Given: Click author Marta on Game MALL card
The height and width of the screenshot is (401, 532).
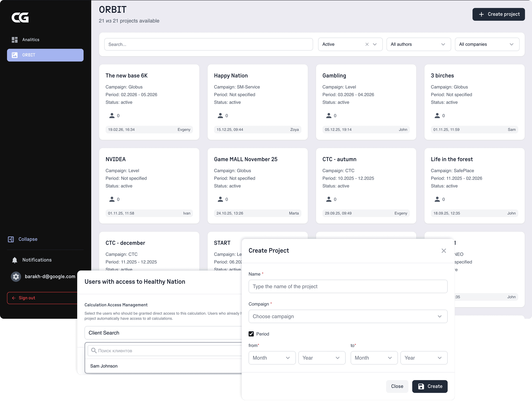Looking at the screenshot, I should click(x=294, y=213).
